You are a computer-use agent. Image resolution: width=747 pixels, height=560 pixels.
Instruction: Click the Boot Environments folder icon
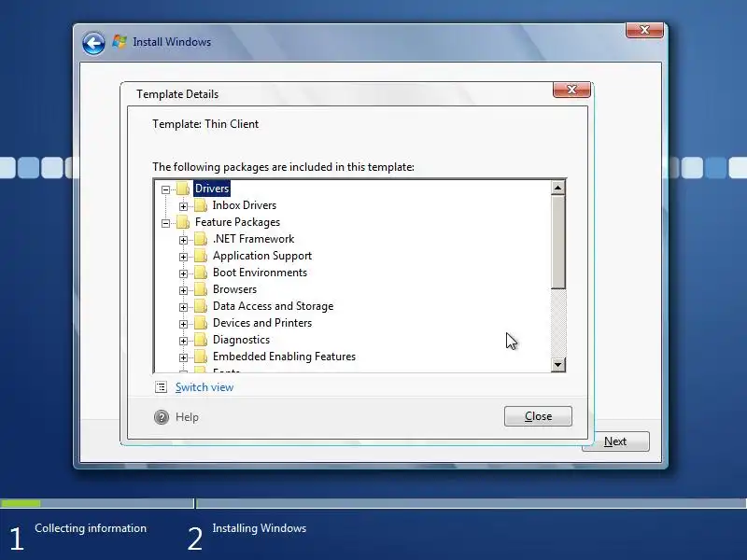(201, 273)
